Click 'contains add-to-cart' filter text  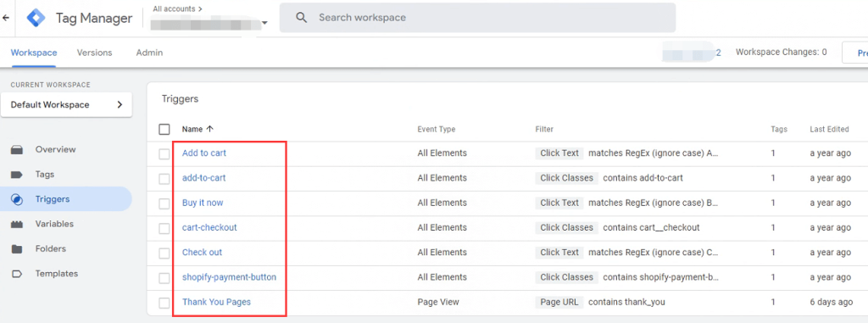tap(643, 178)
